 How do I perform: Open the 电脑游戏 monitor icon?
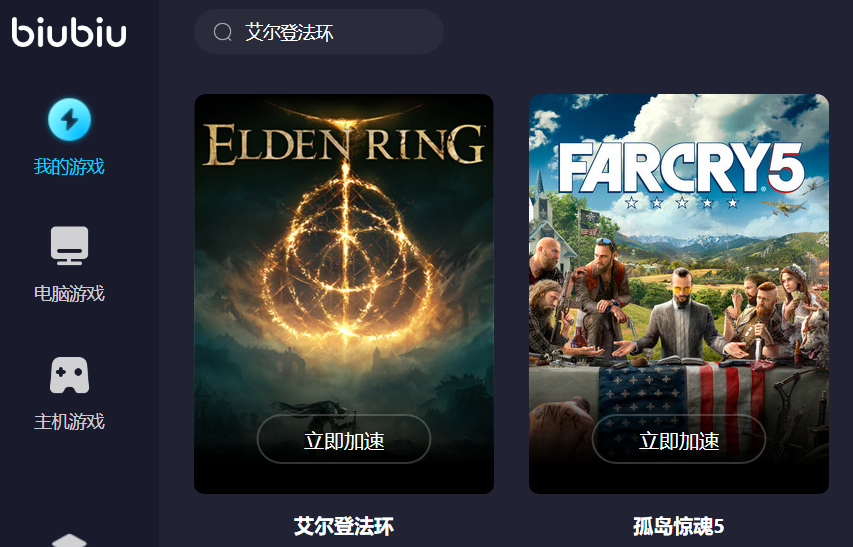70,245
